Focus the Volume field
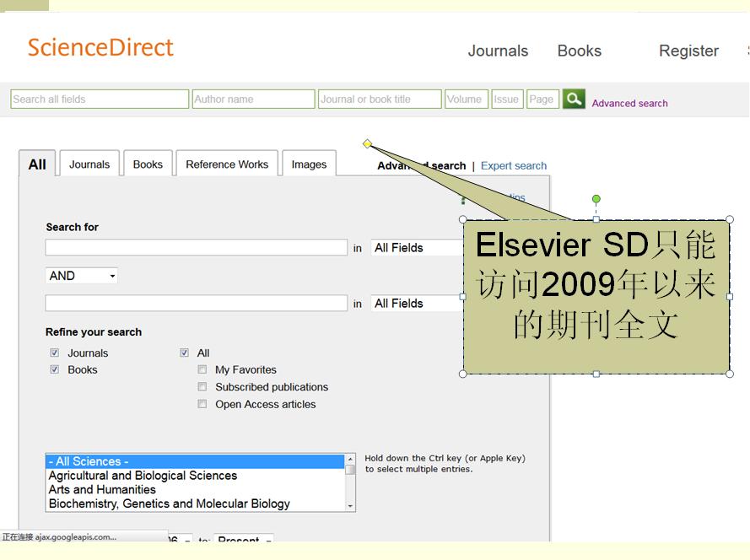This screenshot has height=560, width=750. click(x=467, y=99)
